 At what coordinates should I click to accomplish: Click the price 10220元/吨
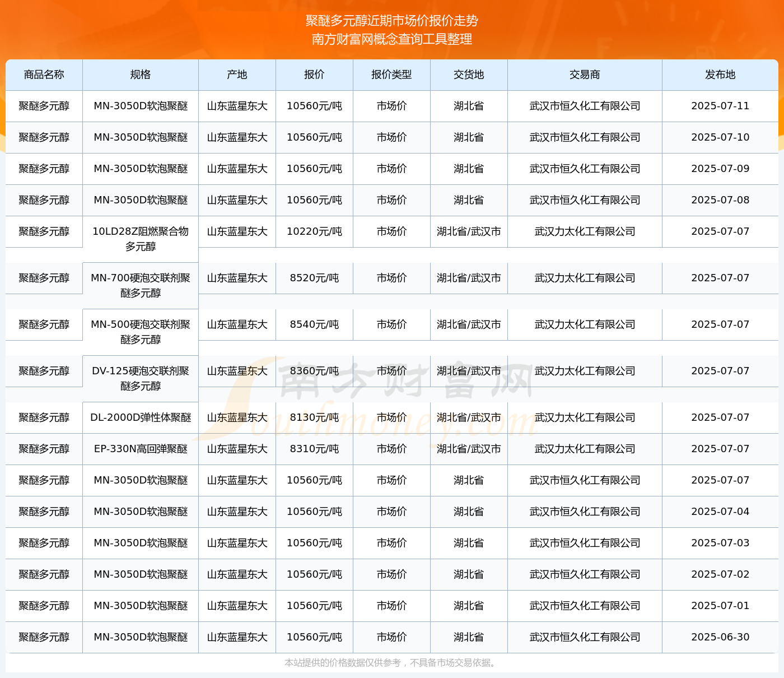point(315,231)
